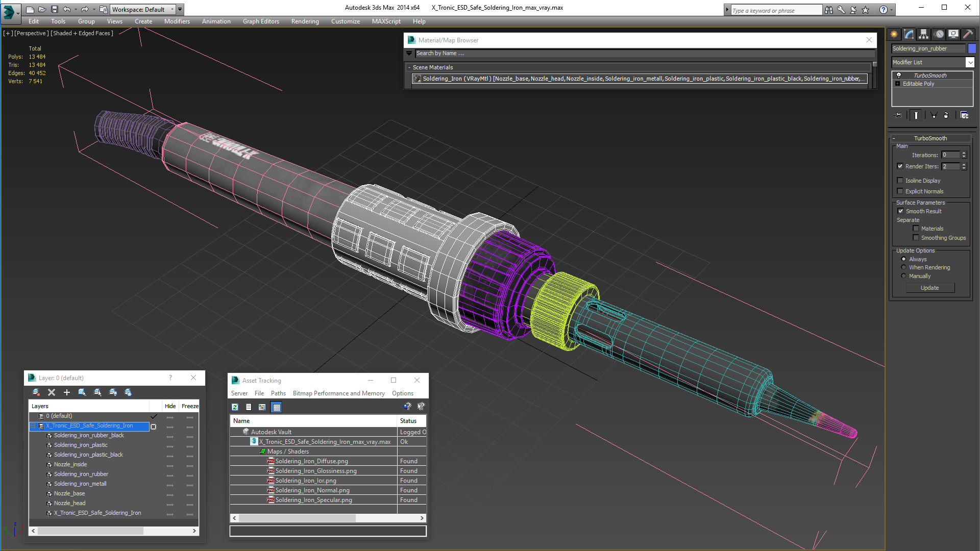
Task: Remove modifier from the stack icon
Action: pos(946,115)
